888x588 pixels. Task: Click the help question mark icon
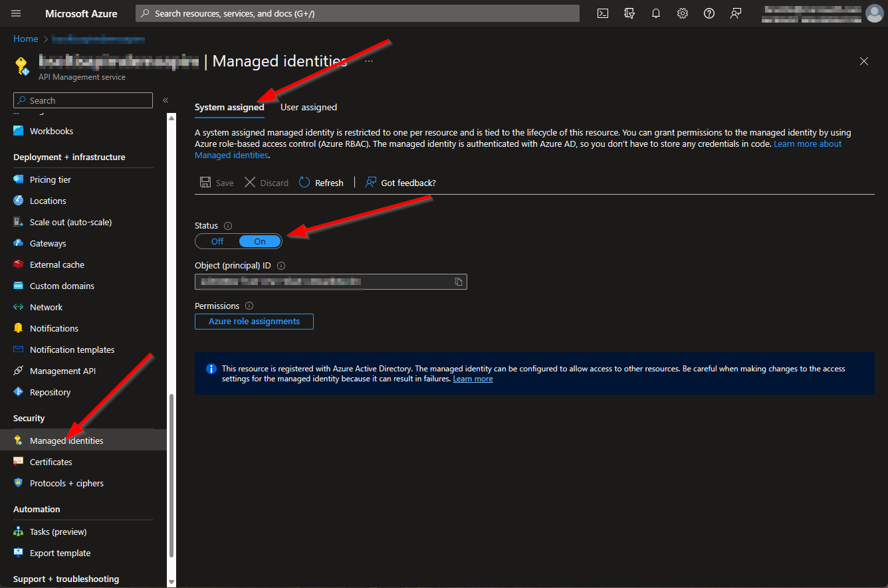(x=709, y=13)
